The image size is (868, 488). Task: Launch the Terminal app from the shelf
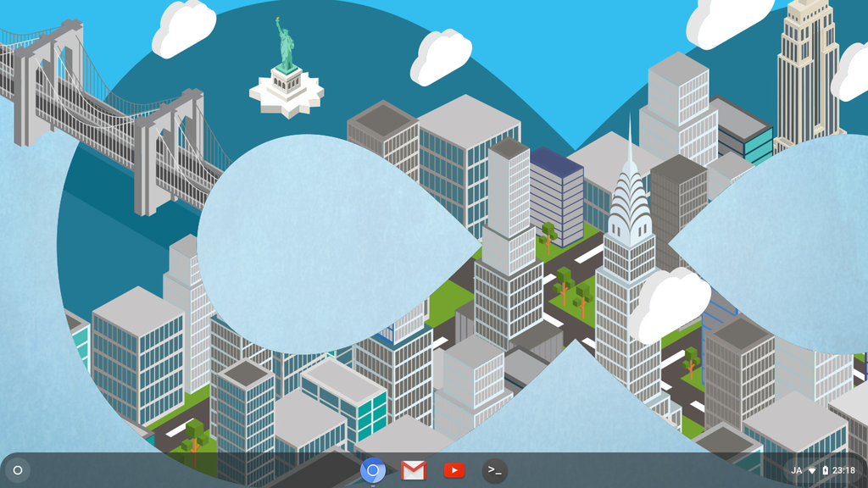click(494, 470)
